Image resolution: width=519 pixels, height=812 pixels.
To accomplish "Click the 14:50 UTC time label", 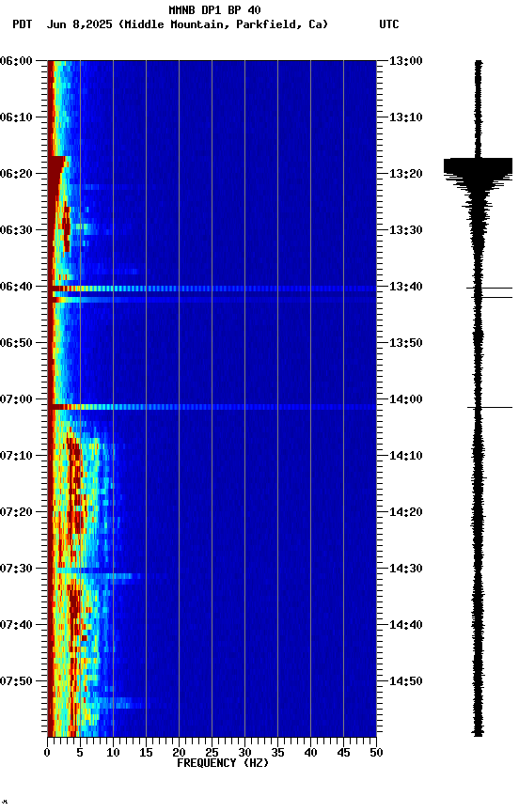I will click(405, 681).
